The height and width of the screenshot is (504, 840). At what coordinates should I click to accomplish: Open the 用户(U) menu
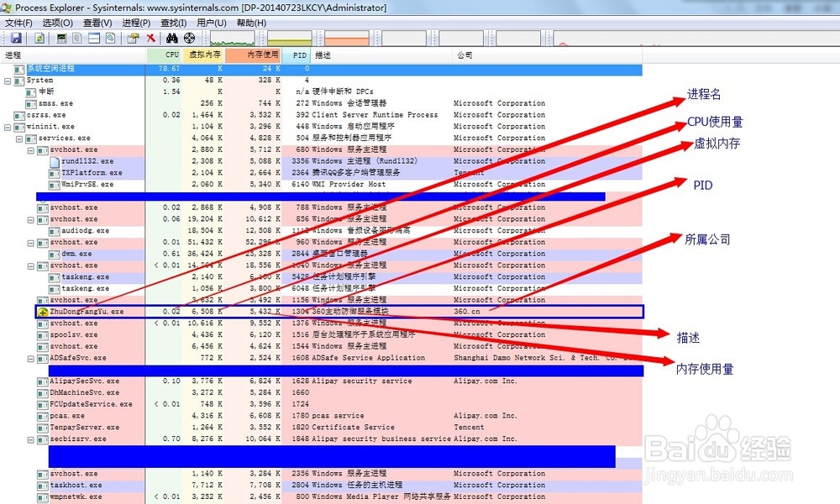click(212, 23)
